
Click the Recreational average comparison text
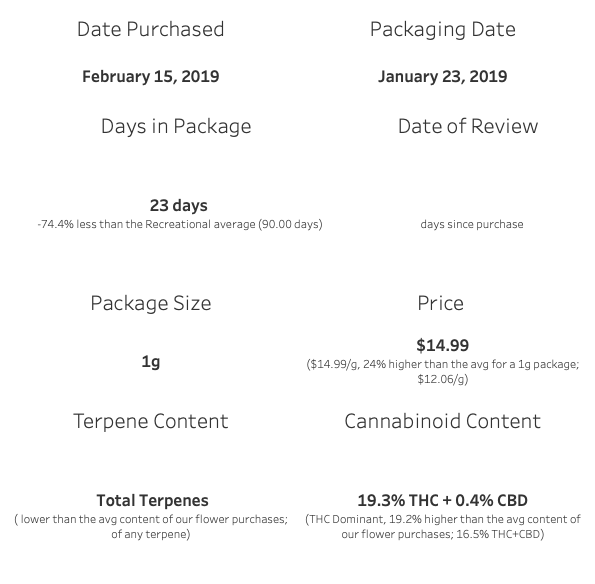click(x=180, y=224)
